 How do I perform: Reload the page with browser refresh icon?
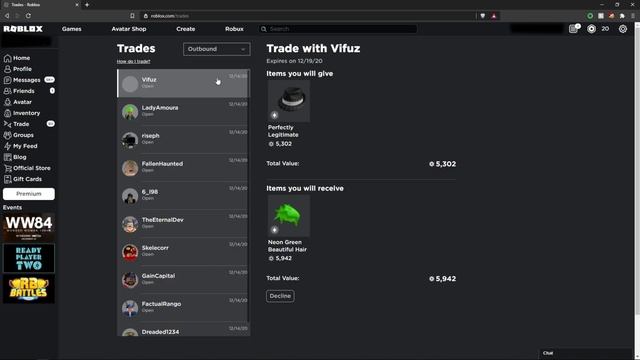click(28, 16)
